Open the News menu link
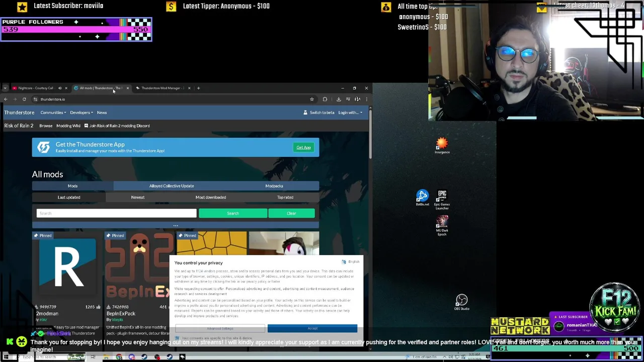Image resolution: width=644 pixels, height=362 pixels. click(102, 113)
